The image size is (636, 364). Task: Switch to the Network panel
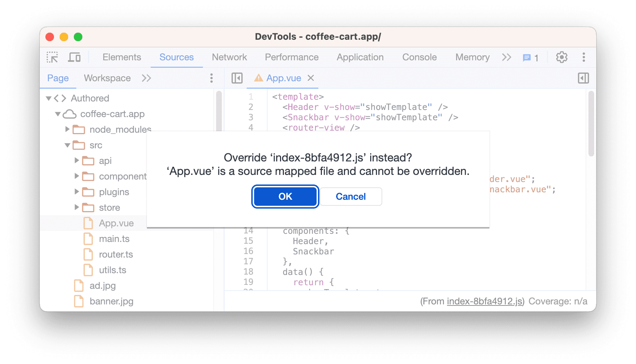pos(229,57)
